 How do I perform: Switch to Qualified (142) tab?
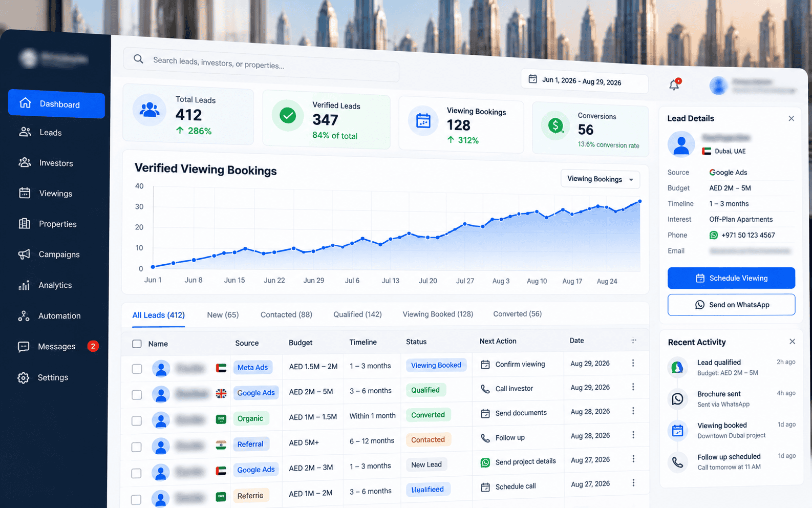[x=357, y=314]
